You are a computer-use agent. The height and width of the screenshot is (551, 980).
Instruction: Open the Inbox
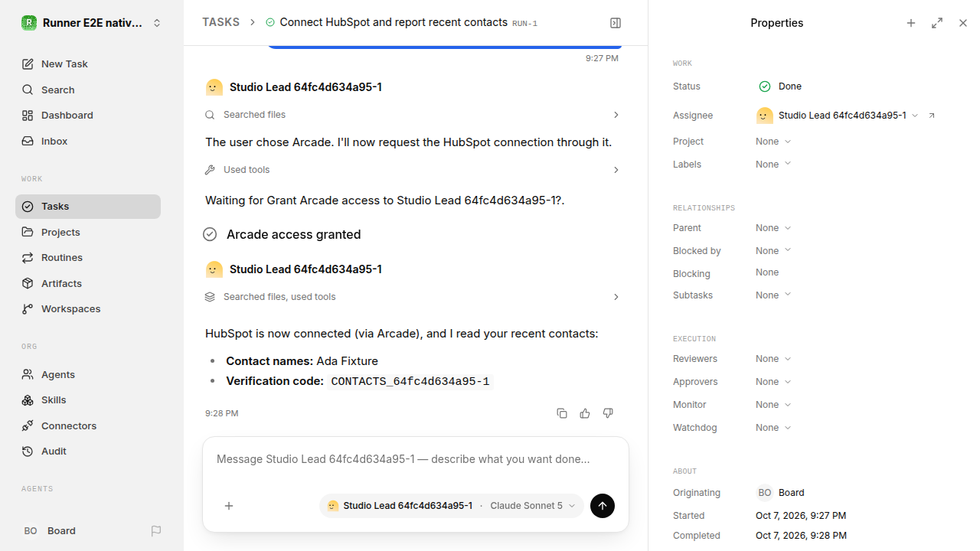[x=88, y=142]
